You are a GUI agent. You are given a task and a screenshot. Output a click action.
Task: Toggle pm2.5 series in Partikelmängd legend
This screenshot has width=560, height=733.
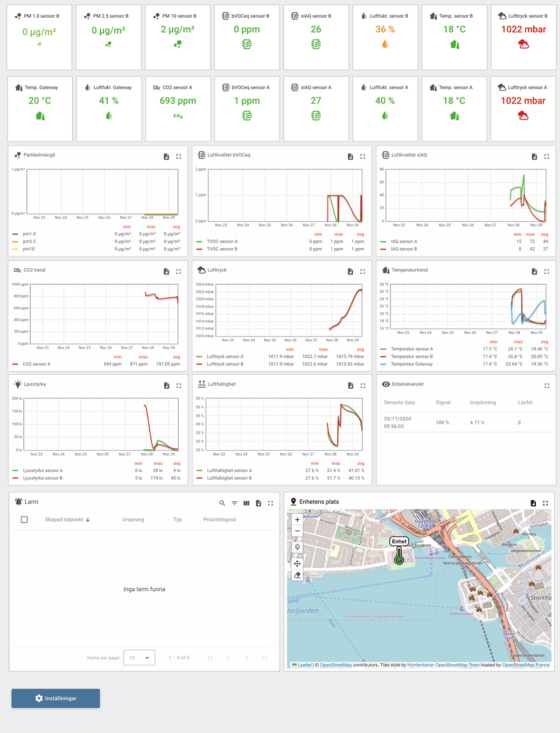[29, 242]
